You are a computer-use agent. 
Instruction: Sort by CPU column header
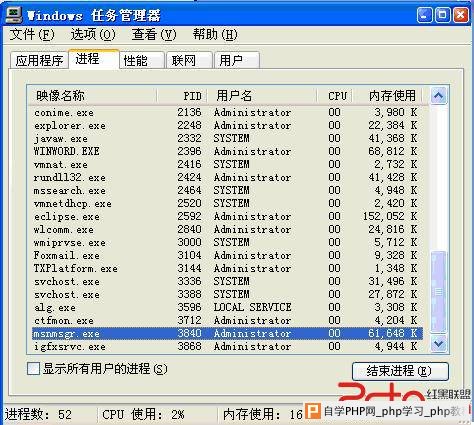pos(335,96)
